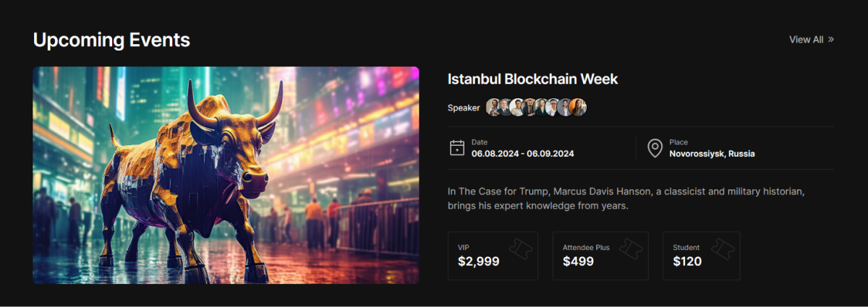Open the View All events link
Screen dimensions: 868x307
pos(807,40)
